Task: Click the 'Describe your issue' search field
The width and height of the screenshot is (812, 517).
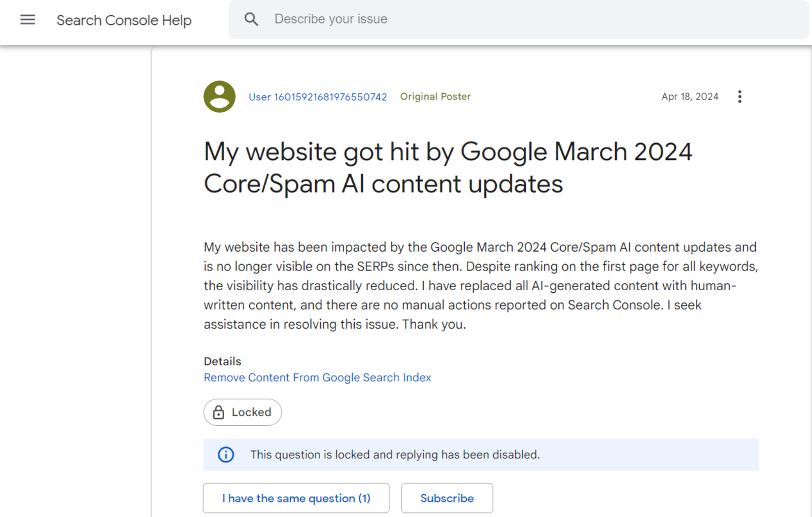Action: click(518, 19)
